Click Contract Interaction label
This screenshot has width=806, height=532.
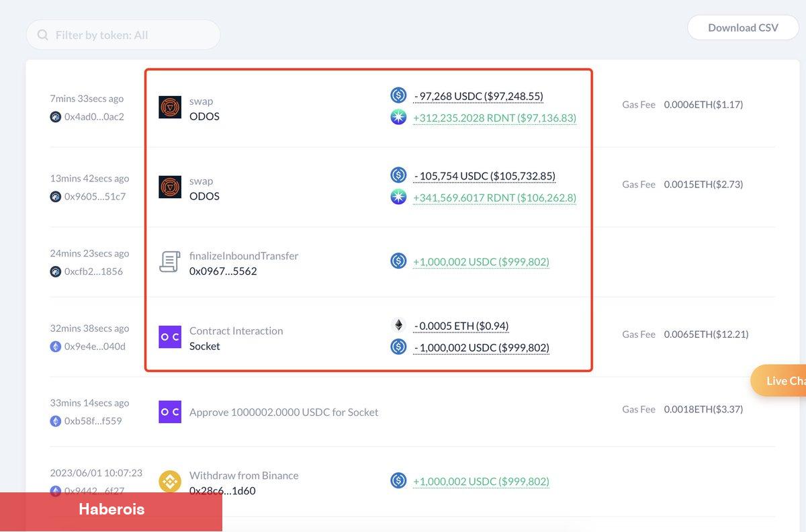pyautogui.click(x=236, y=331)
